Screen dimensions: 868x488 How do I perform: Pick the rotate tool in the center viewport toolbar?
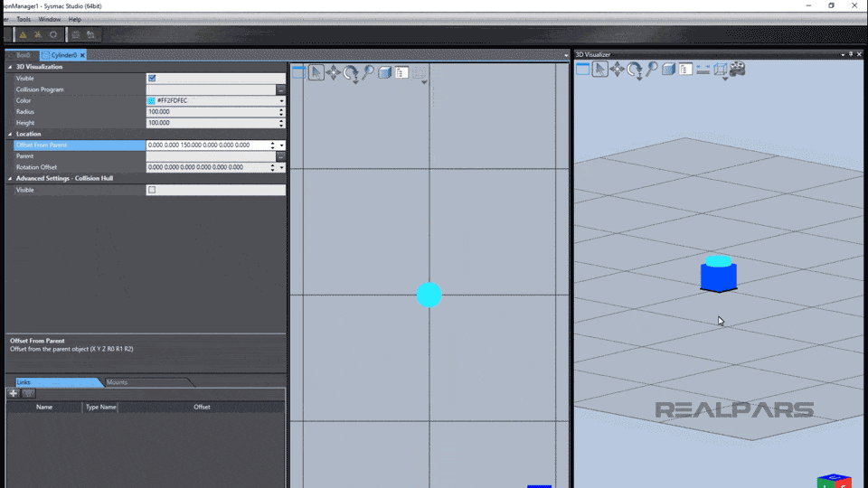click(x=351, y=72)
